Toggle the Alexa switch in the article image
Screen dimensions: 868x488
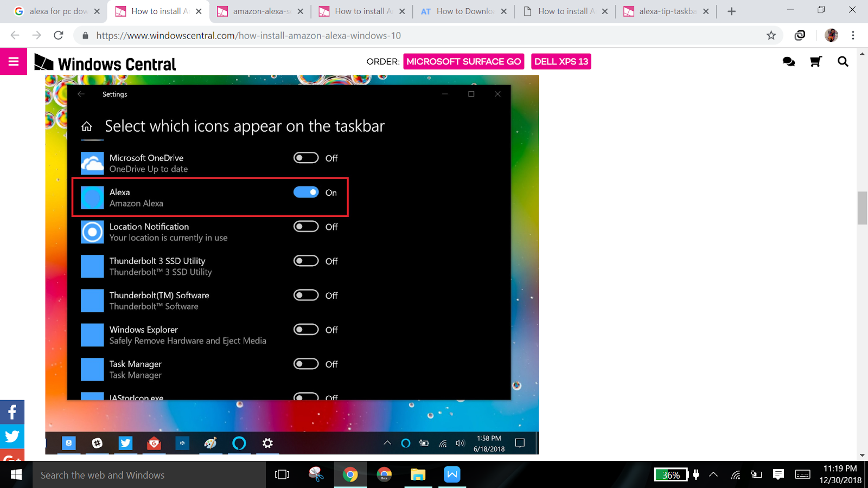point(306,192)
